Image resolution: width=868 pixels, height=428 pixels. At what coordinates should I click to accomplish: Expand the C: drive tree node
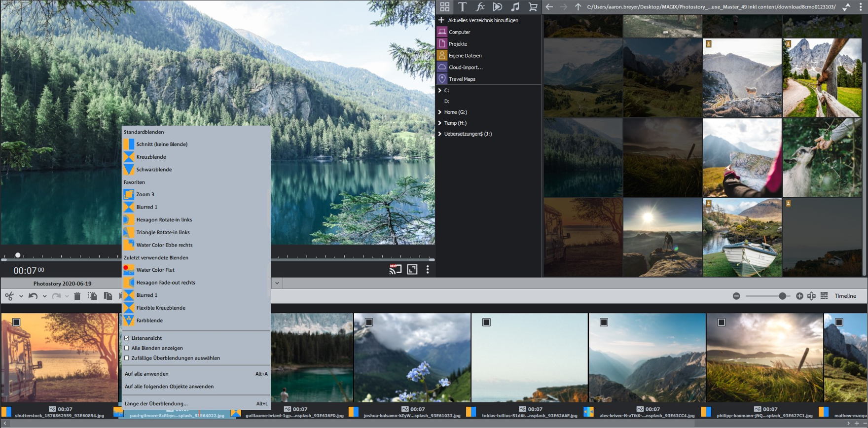click(440, 91)
